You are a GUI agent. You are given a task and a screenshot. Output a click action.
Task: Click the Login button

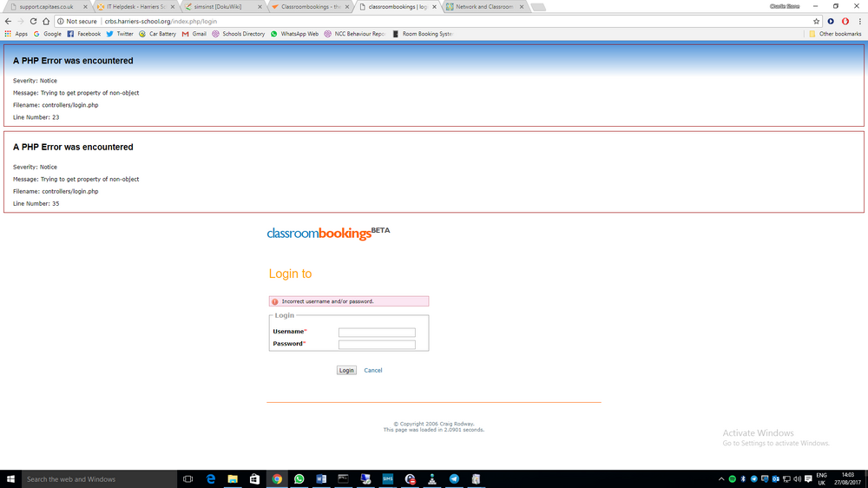346,370
